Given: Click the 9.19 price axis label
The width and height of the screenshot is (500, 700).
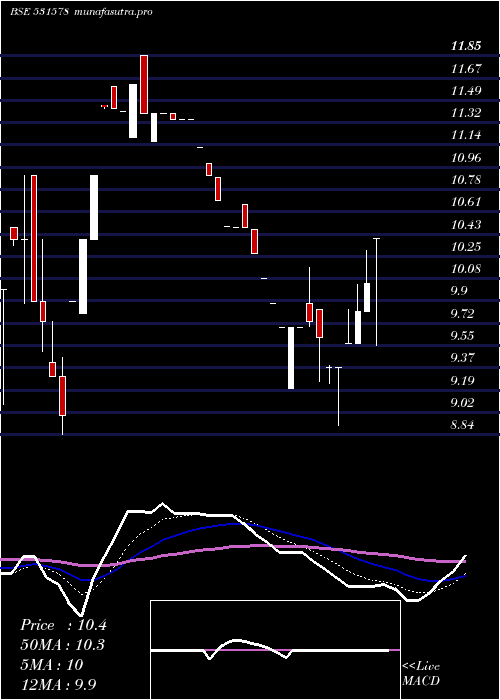Looking at the screenshot, I should coord(462,380).
